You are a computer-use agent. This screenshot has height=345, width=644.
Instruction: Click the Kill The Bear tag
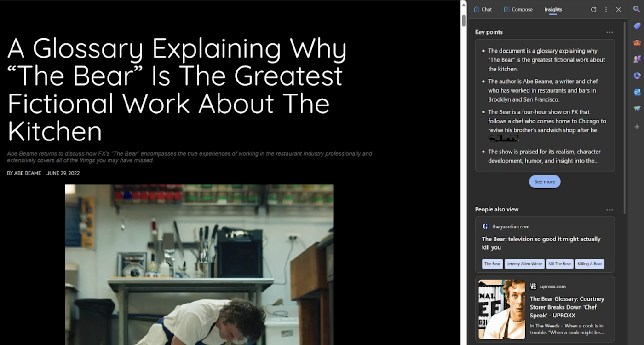tap(559, 264)
